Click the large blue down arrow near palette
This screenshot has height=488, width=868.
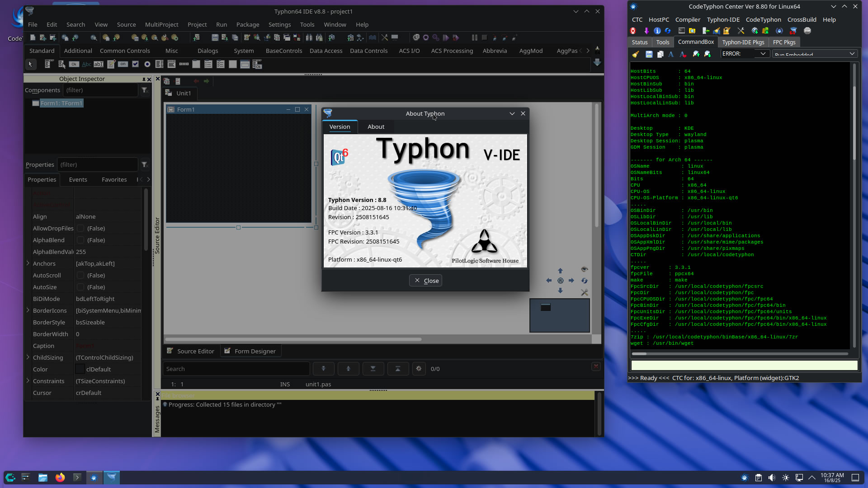click(597, 62)
